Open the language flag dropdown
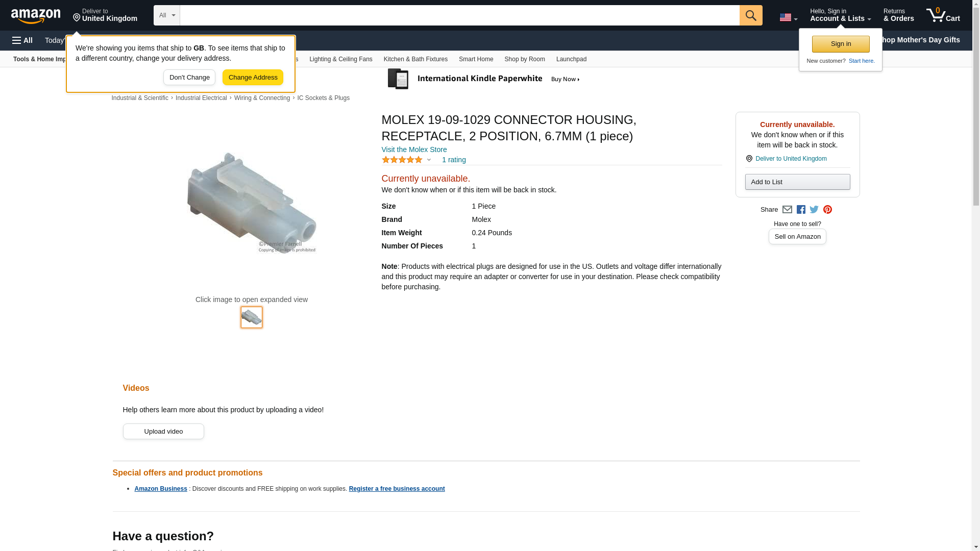 tap(788, 17)
